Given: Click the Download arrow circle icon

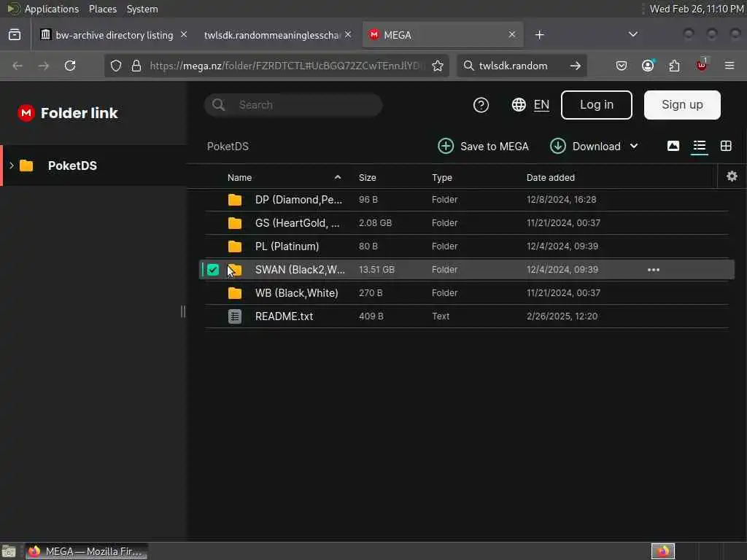Looking at the screenshot, I should (557, 146).
